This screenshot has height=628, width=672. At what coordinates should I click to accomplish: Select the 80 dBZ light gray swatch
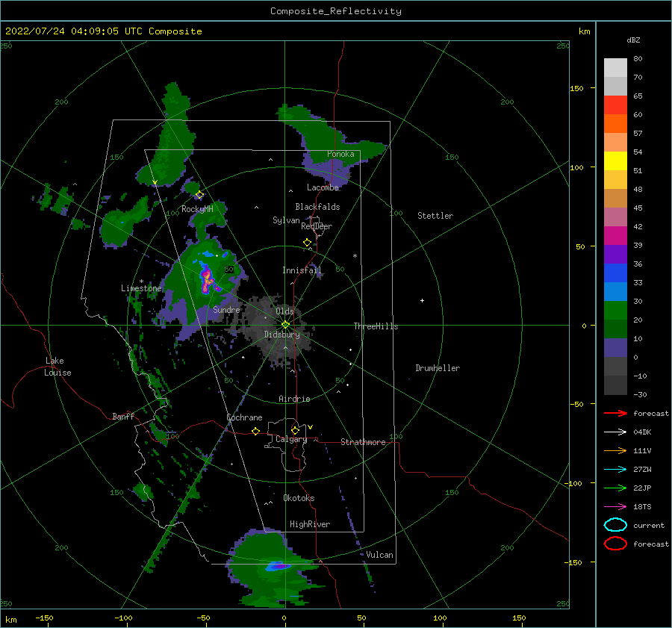[x=615, y=67]
